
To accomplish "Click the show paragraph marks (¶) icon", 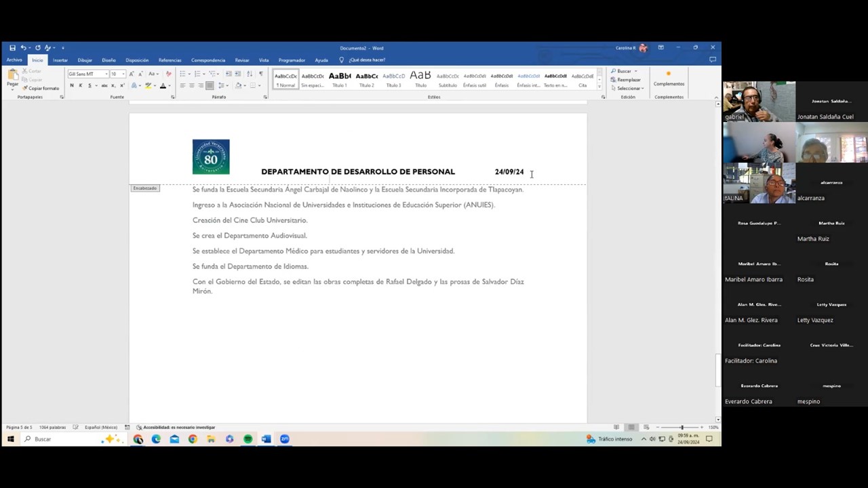I will point(261,74).
